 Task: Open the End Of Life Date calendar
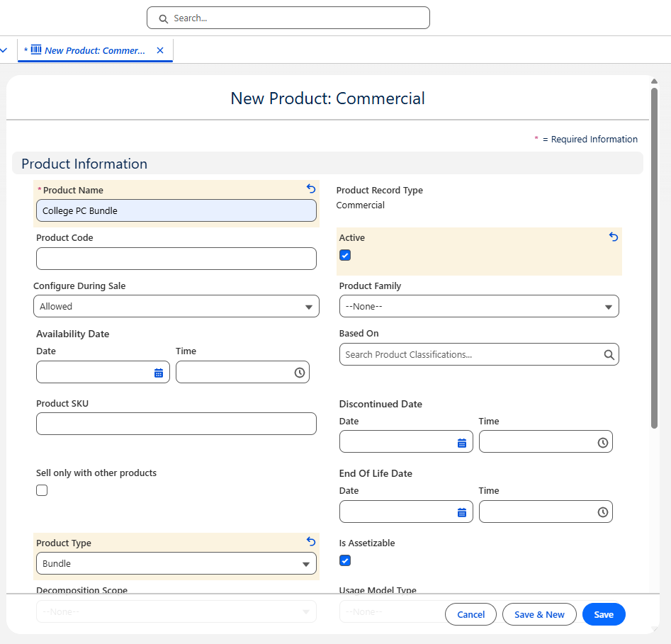462,512
